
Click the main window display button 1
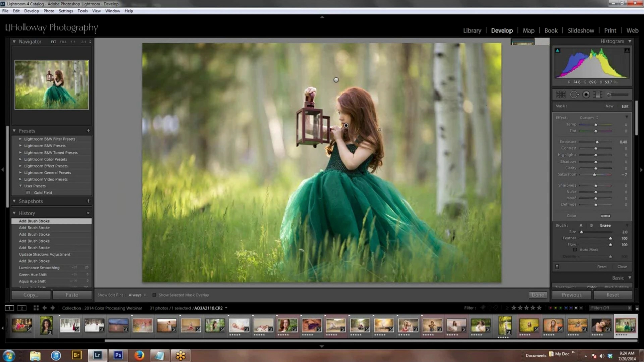[9, 308]
